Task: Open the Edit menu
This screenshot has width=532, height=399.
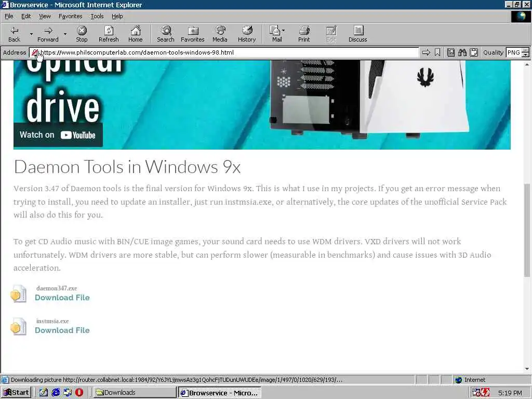Action: pos(26,16)
